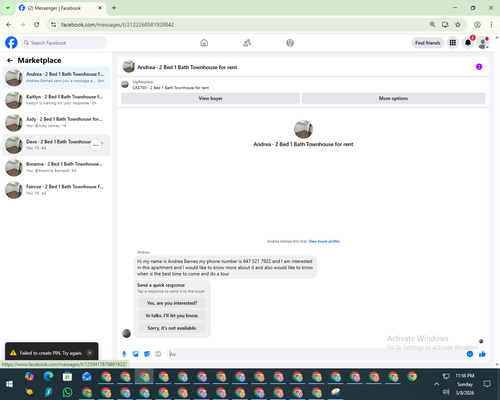Expand the Chrome tab search dropdown

coord(7,8)
